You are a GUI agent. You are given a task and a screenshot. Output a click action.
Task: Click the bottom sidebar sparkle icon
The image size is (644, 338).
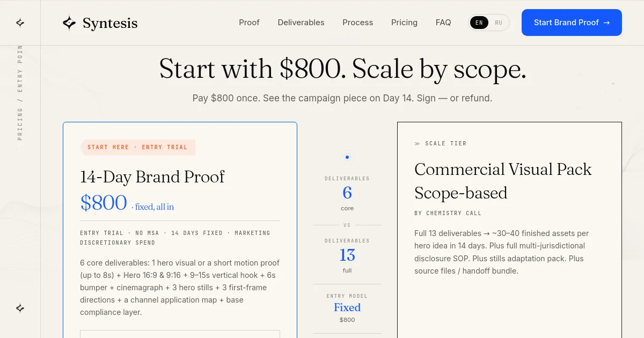click(20, 308)
